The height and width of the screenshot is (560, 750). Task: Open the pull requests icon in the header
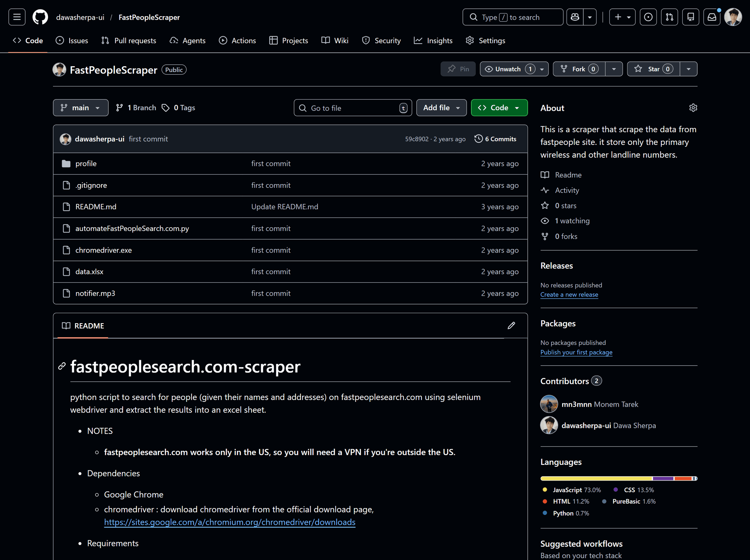tap(669, 17)
